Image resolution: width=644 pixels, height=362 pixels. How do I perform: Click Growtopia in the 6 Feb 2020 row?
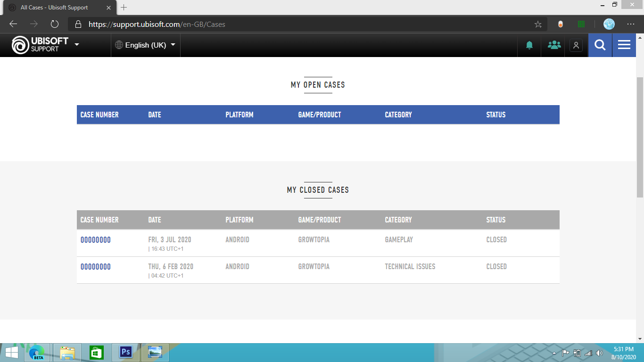(314, 267)
